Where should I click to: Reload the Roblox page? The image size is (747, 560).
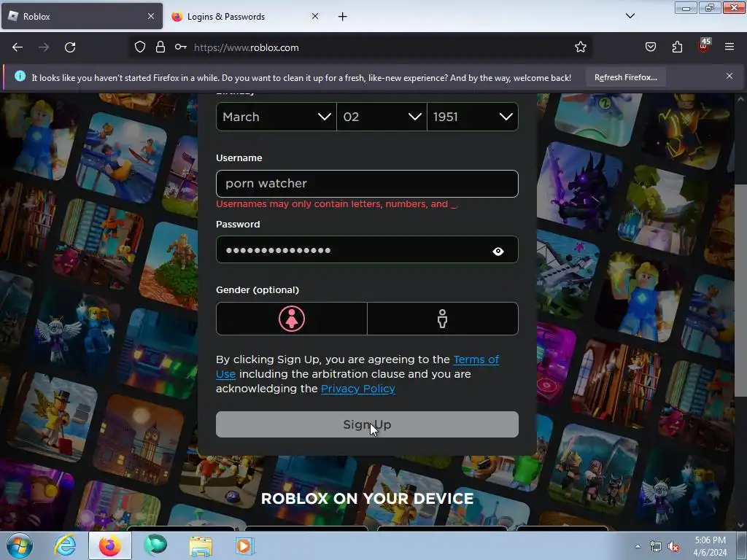pos(70,47)
